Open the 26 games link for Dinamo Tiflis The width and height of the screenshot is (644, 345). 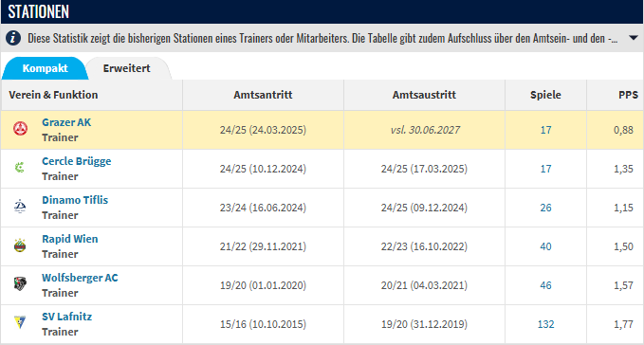(x=545, y=208)
